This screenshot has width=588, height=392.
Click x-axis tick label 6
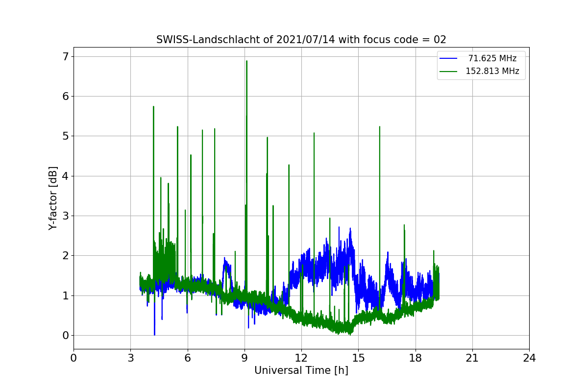click(x=187, y=358)
